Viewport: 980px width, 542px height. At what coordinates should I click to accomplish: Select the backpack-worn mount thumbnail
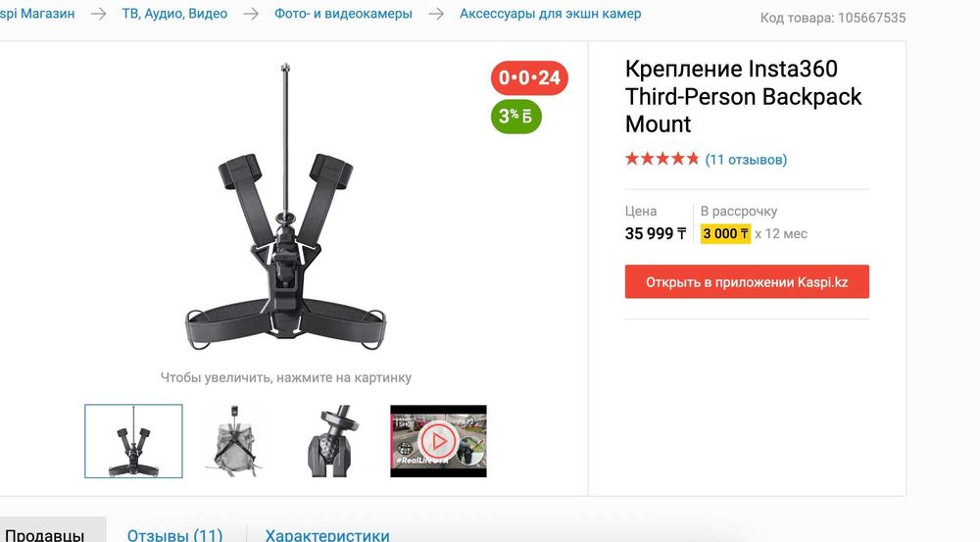234,441
